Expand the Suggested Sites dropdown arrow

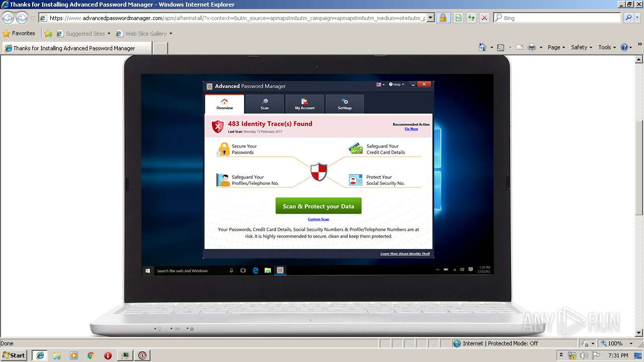pyautogui.click(x=109, y=34)
